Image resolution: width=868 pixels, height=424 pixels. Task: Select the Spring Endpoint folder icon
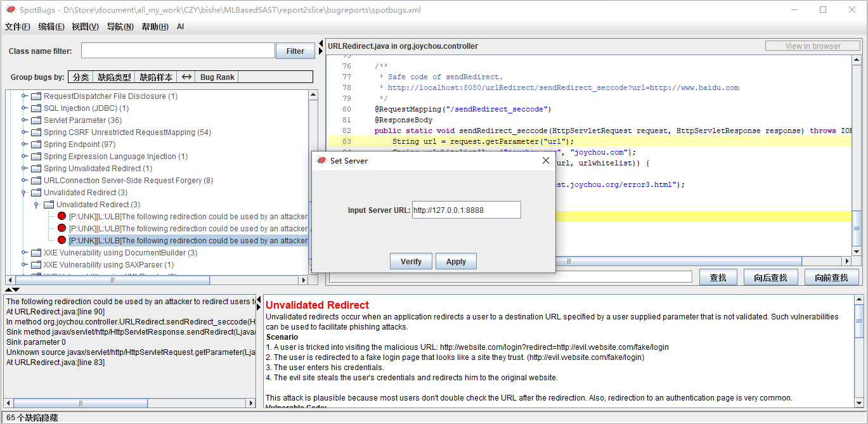coord(36,145)
